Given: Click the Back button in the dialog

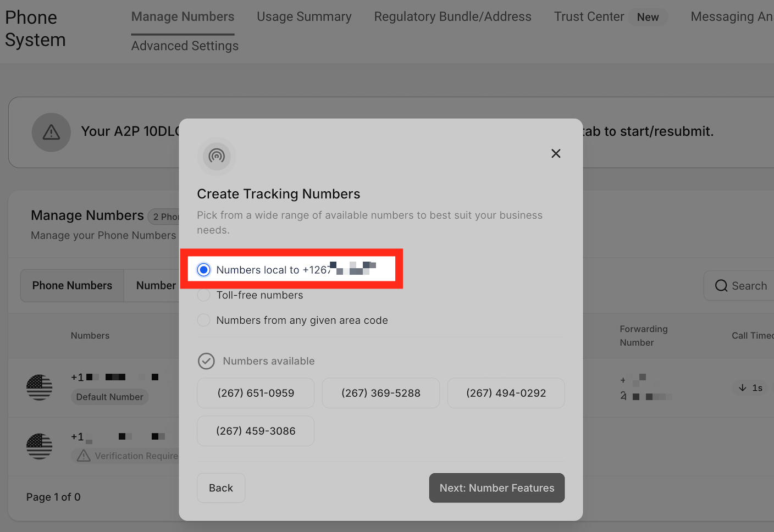Looking at the screenshot, I should 221,487.
